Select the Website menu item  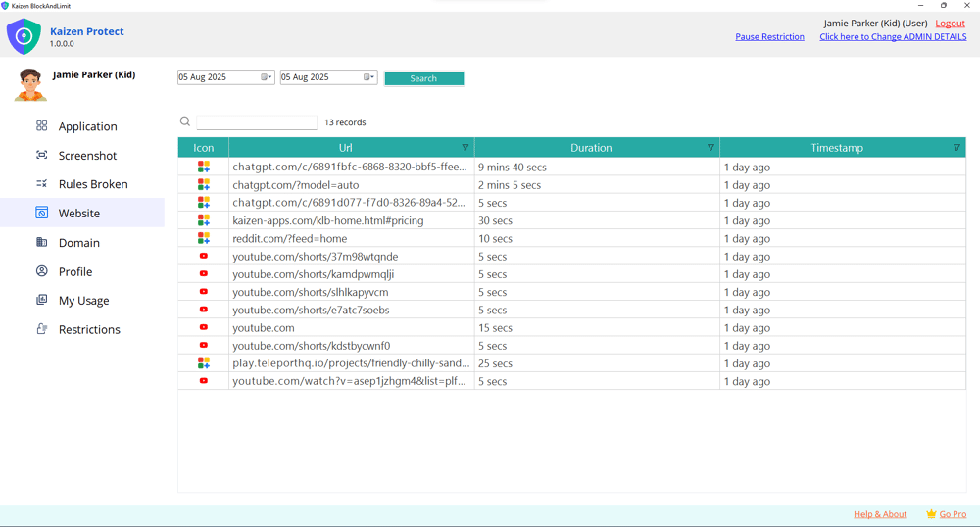pos(78,213)
